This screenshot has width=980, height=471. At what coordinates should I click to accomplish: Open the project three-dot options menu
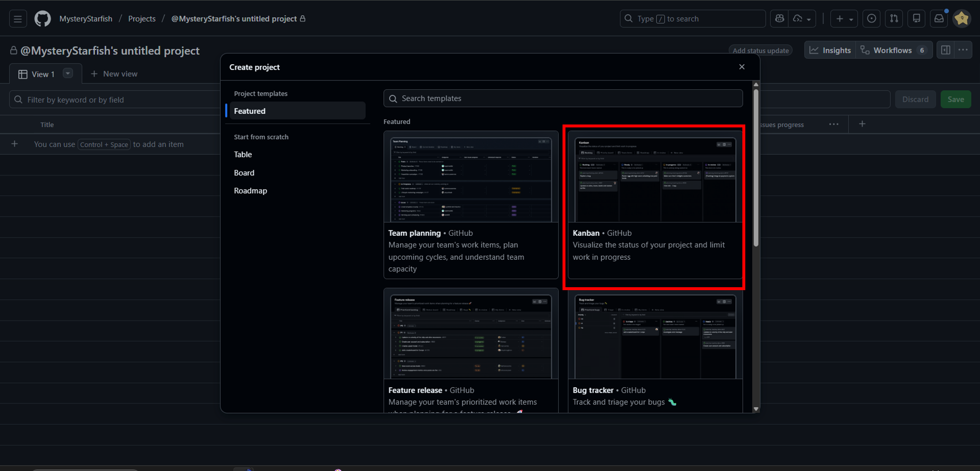(963, 50)
